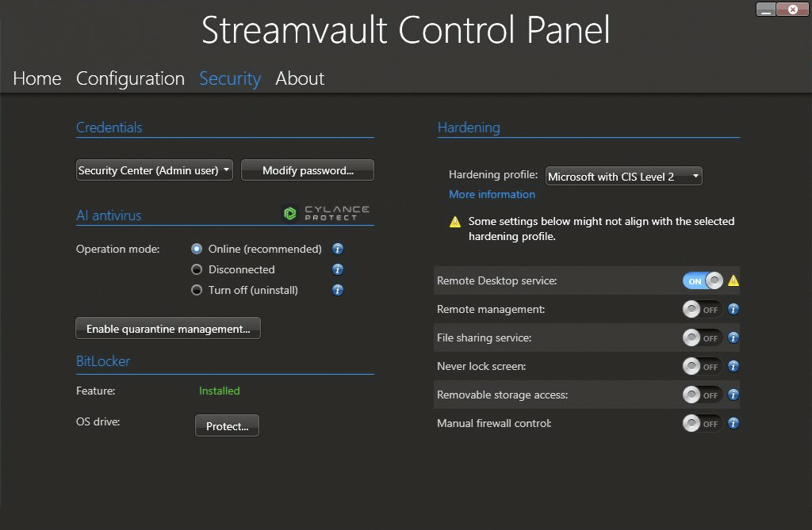Screen dimensions: 812x530
Task: Open info icon beside Turn off (uninstall)
Action: (338, 291)
